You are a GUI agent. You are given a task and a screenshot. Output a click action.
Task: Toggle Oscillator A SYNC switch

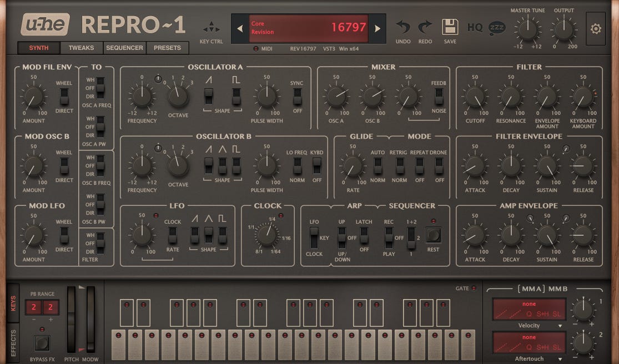(297, 96)
